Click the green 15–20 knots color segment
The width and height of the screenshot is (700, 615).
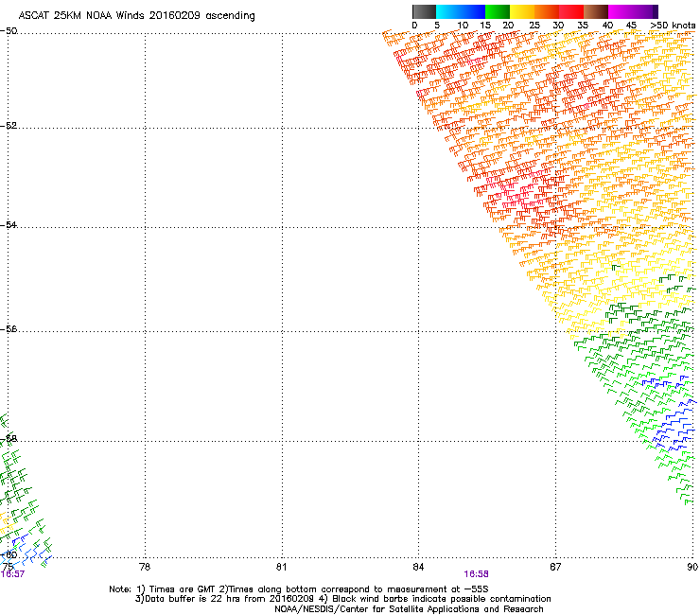point(498,11)
